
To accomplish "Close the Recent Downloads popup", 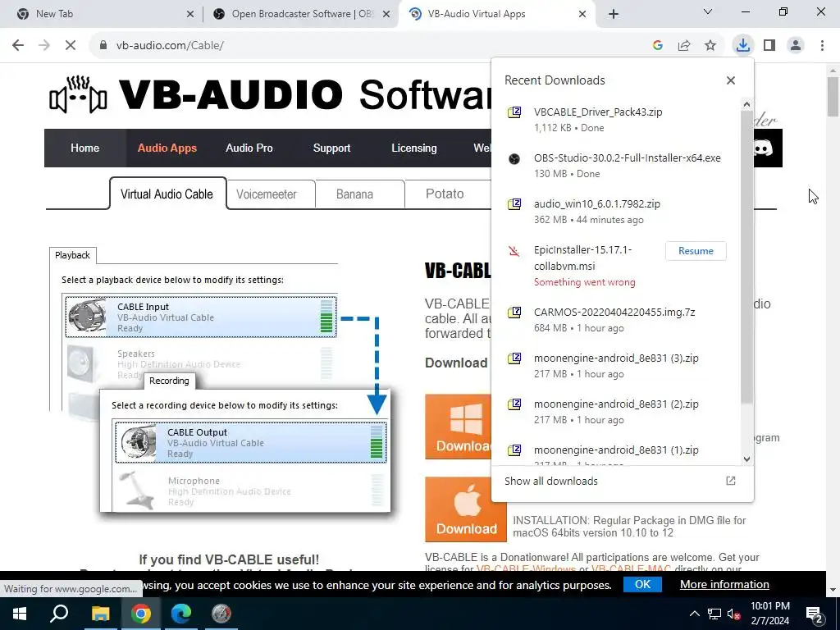I will click(731, 80).
